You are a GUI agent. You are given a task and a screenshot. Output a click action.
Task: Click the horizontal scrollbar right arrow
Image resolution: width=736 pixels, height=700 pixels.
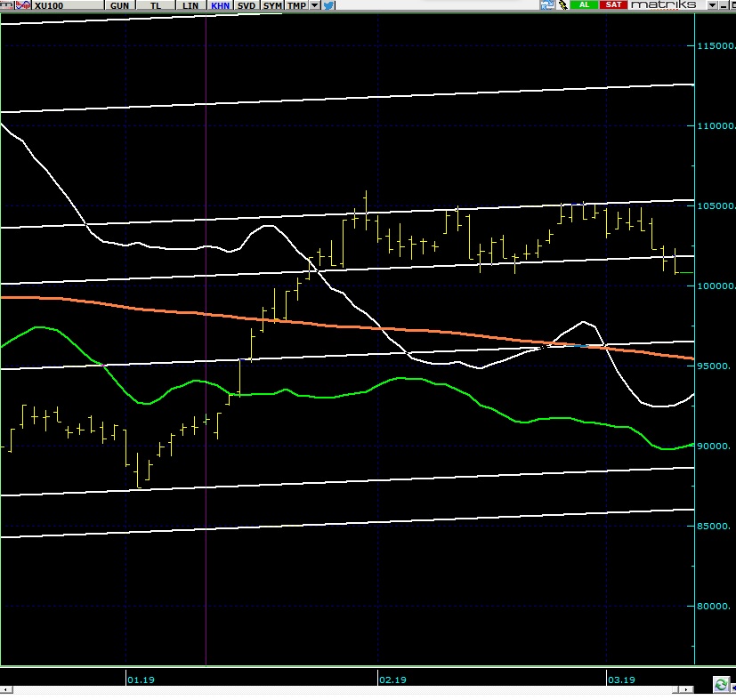[x=686, y=689]
